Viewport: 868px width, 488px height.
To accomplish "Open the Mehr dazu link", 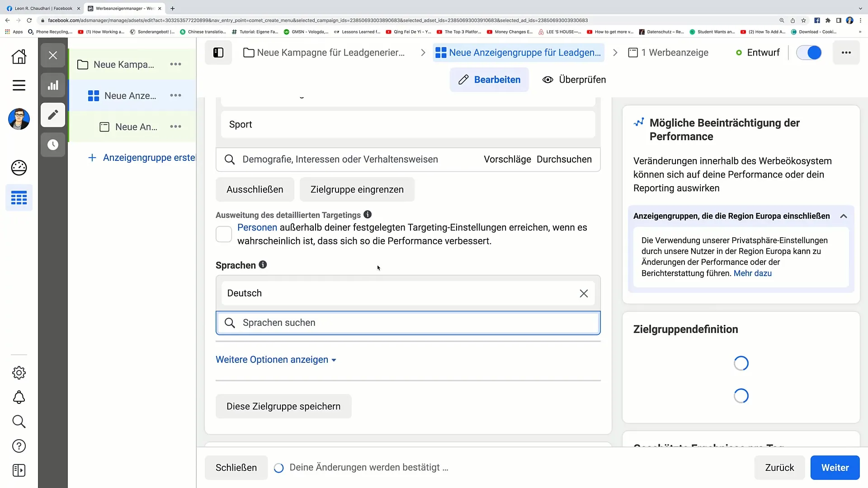I will tap(752, 273).
